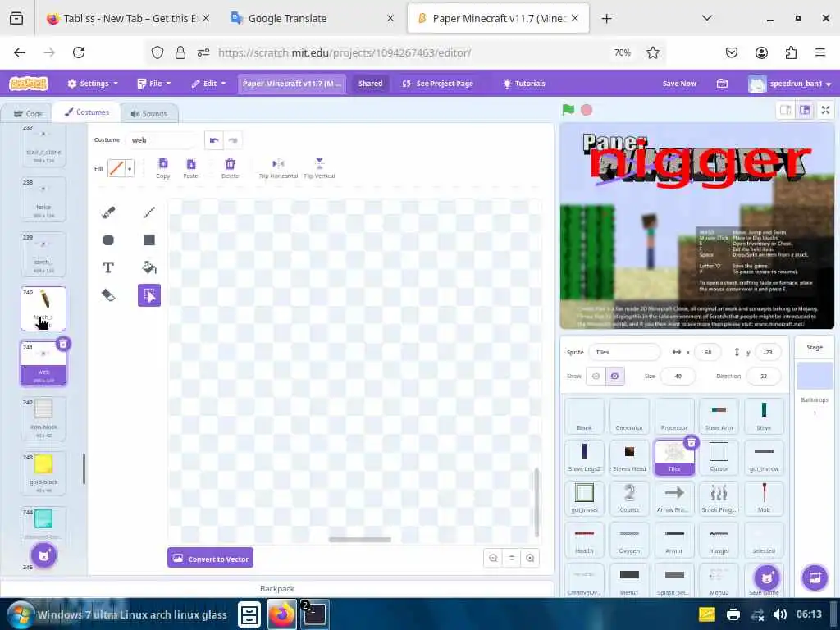Select the gold-block costume thumbnail
The width and height of the screenshot is (840, 630).
tap(43, 473)
